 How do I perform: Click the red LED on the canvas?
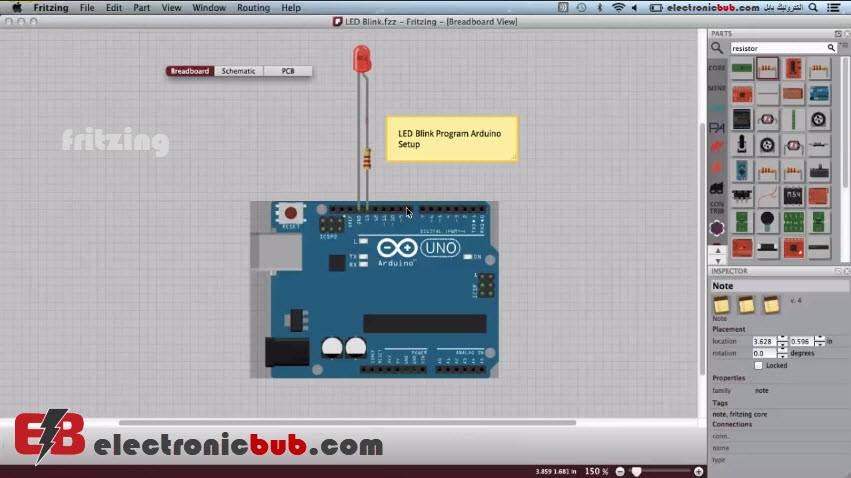pos(362,59)
